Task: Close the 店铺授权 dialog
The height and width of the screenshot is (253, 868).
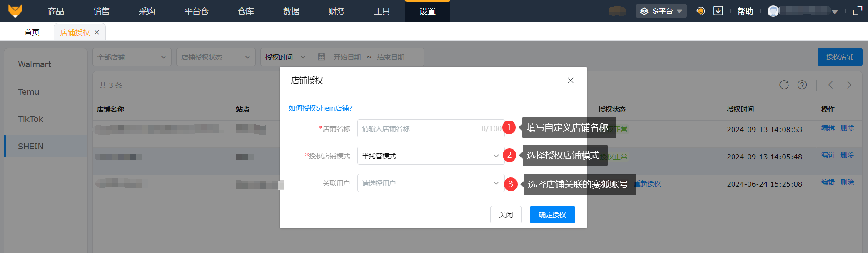Action: pyautogui.click(x=570, y=81)
